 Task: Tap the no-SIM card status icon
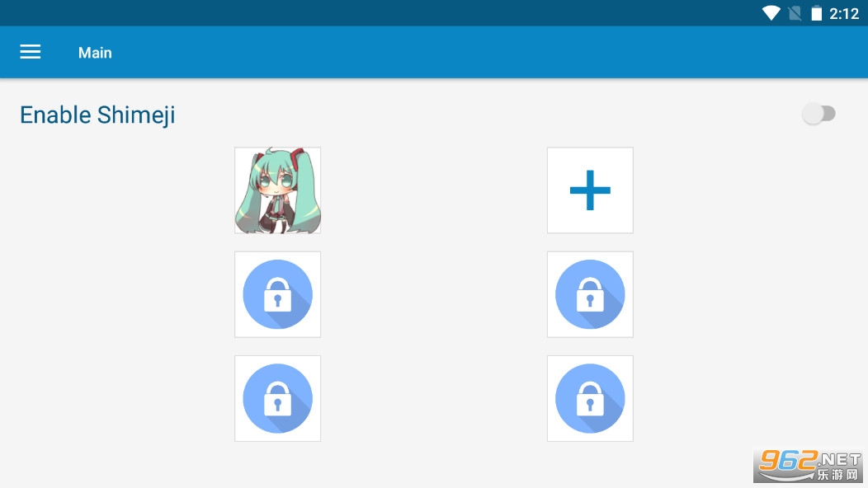(795, 13)
